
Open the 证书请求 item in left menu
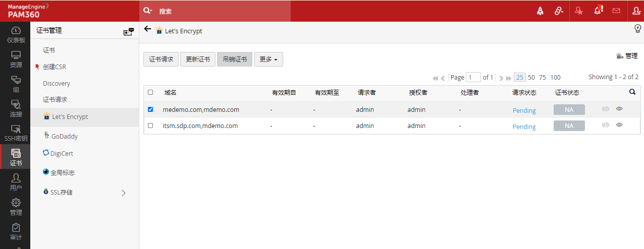55,100
